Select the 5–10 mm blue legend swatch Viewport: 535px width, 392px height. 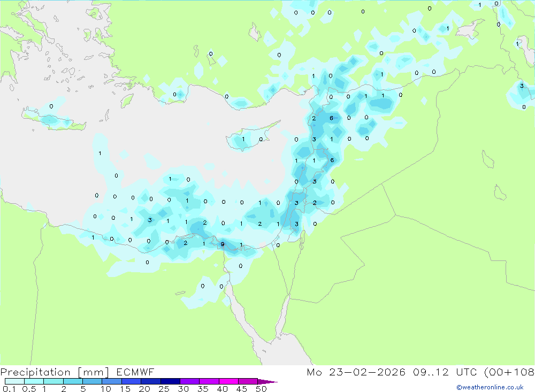pyautogui.click(x=93, y=381)
